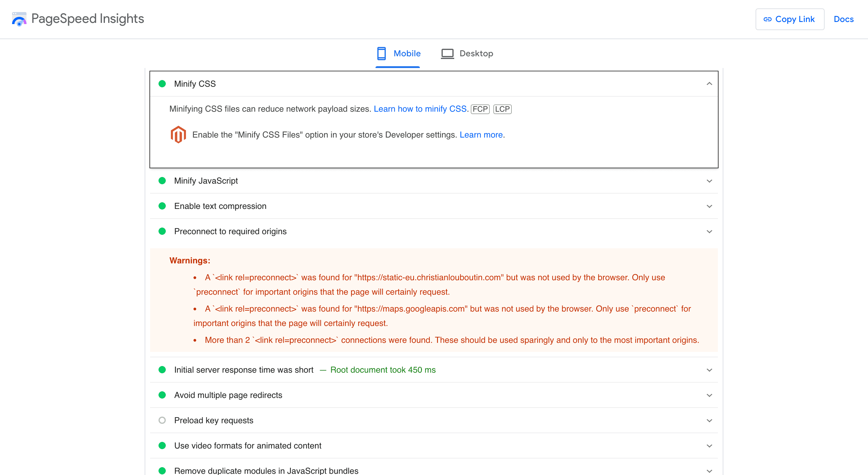Click the green dot beside Avoid multiple page redirects

click(x=162, y=395)
